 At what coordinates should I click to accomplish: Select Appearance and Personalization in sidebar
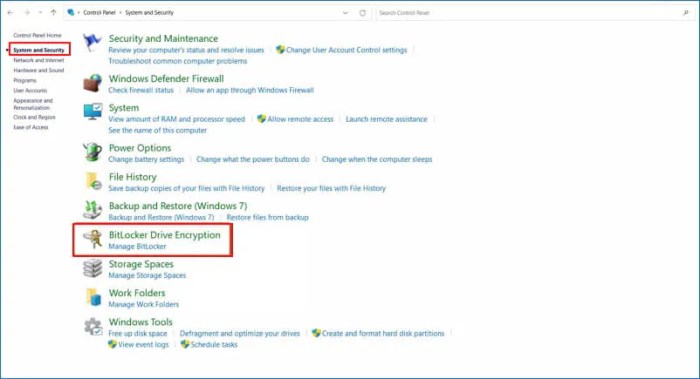click(33, 104)
